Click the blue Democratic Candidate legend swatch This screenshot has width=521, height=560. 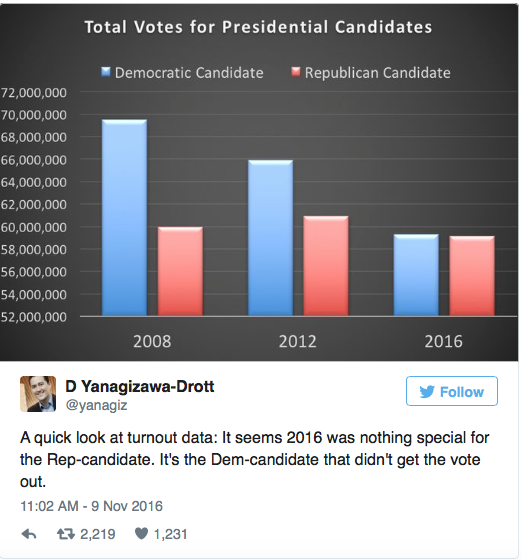pos(106,72)
